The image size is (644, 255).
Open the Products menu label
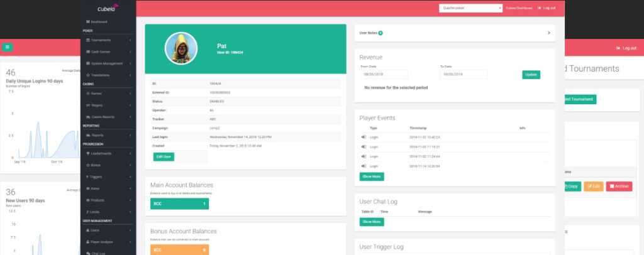pyautogui.click(x=97, y=200)
